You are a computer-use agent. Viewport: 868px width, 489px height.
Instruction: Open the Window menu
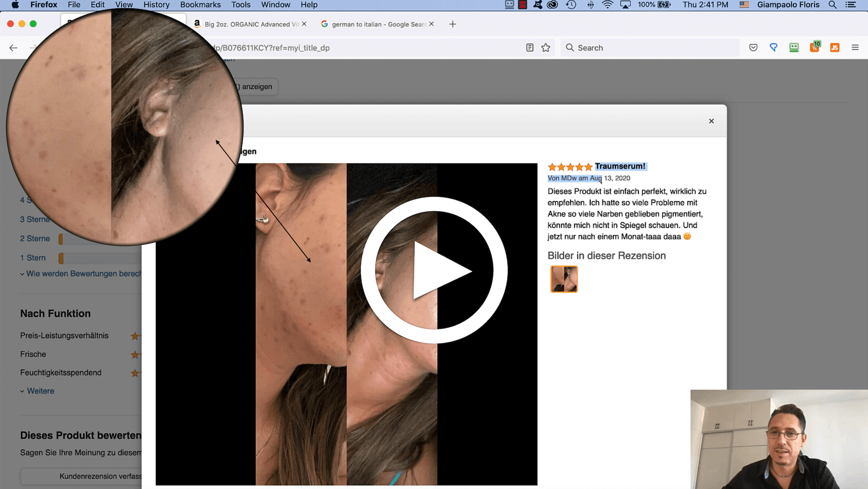click(276, 5)
